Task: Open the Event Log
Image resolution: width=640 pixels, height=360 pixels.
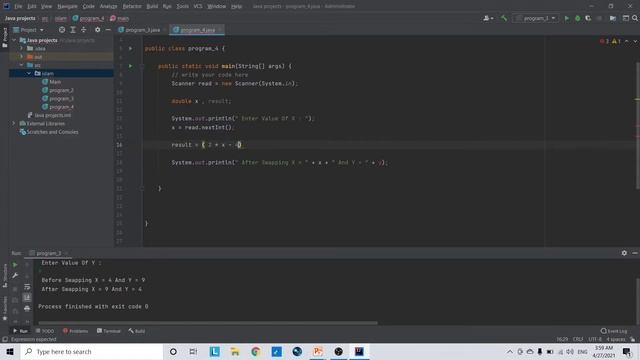Action: [614, 331]
